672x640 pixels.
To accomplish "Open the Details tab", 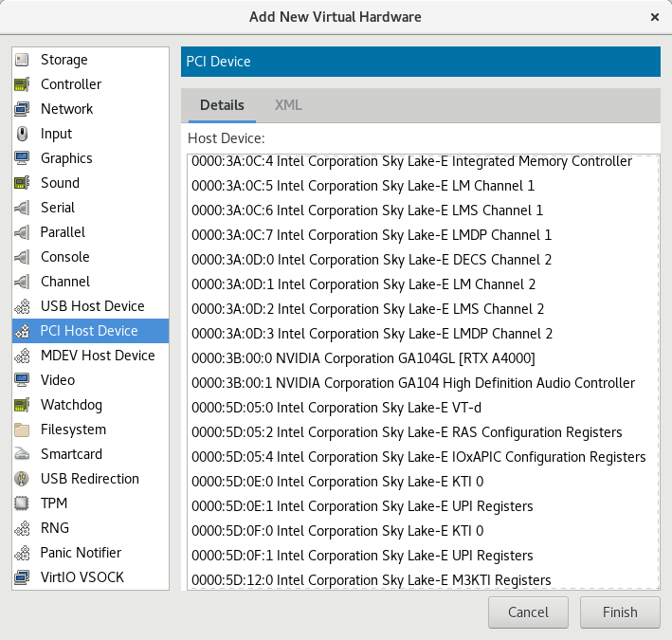I will coord(222,105).
